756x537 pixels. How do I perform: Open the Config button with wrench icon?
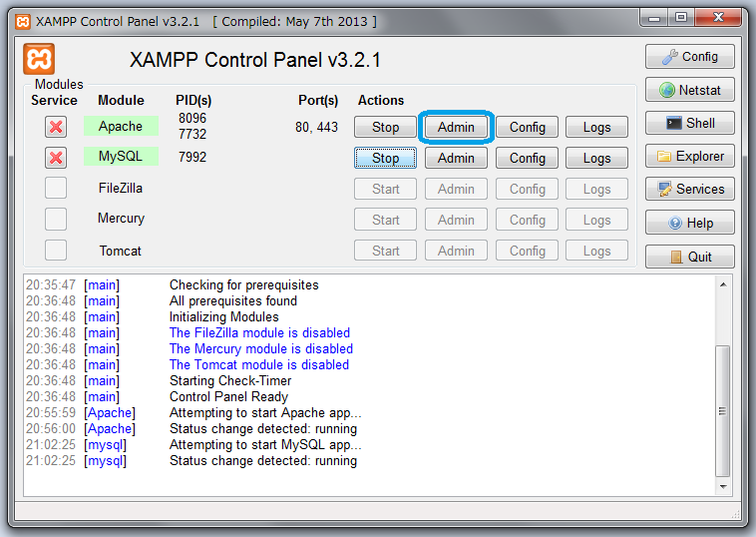coord(689,57)
